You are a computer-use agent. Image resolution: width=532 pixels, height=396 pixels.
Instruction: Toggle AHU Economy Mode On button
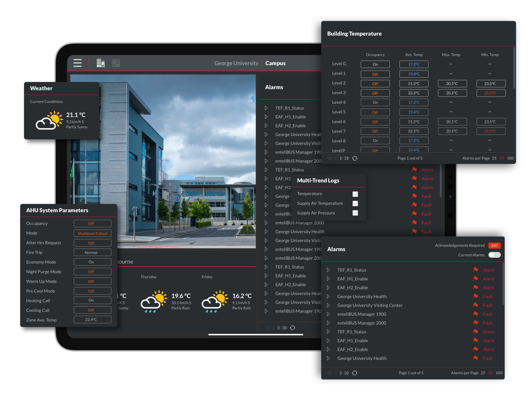click(92, 262)
